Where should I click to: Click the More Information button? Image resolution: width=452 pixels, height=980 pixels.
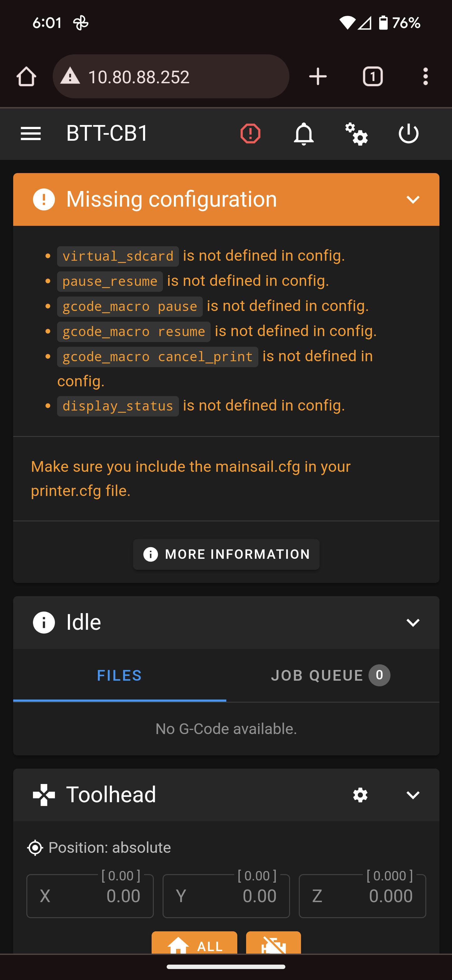point(226,554)
